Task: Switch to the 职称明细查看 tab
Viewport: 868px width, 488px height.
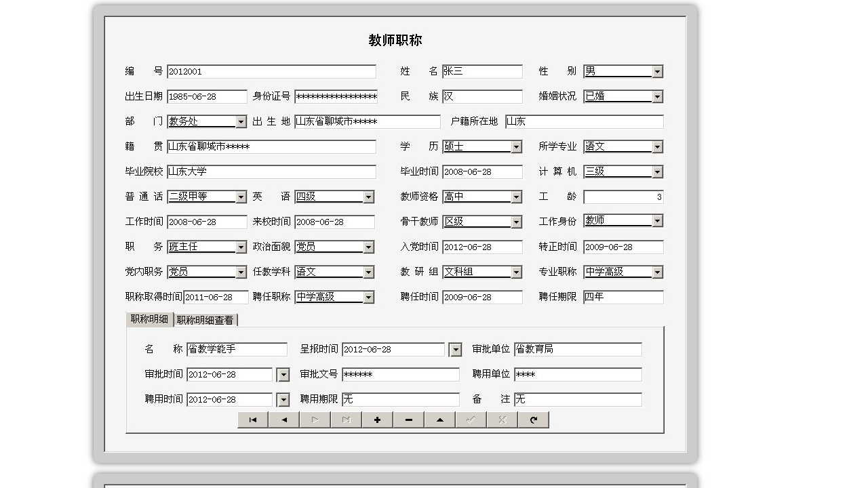Action: pos(207,319)
